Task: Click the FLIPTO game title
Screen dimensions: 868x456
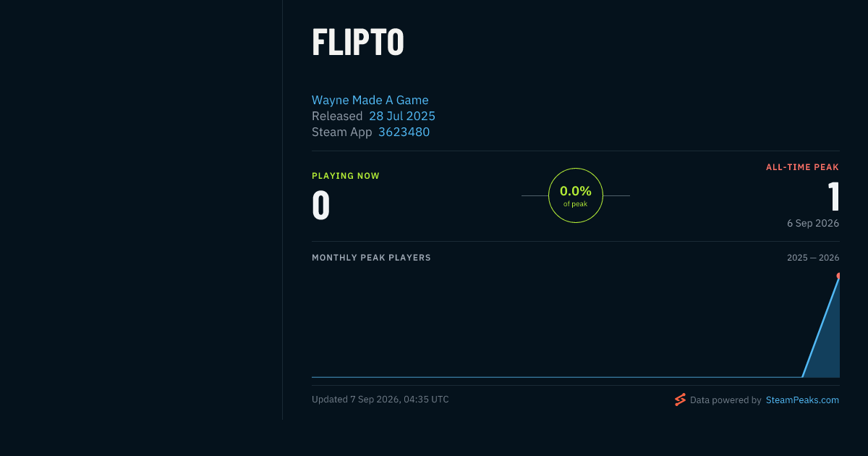Action: coord(358,43)
